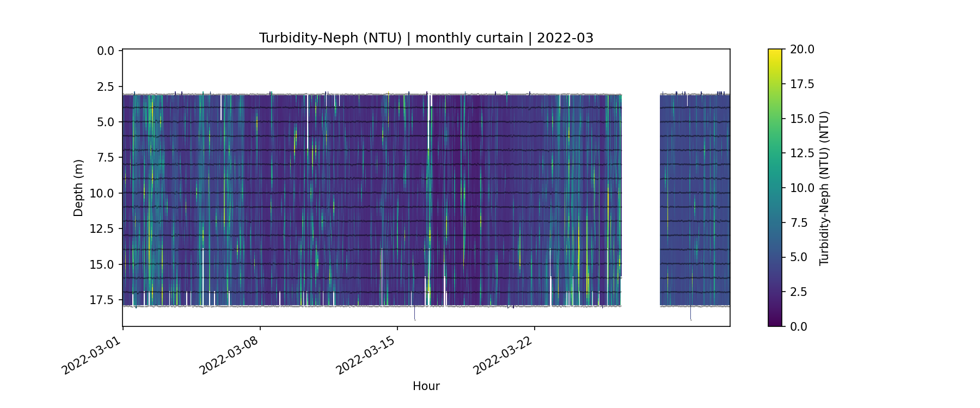Click the 'Hour' x-axis label
The image size is (980, 408).
(426, 386)
